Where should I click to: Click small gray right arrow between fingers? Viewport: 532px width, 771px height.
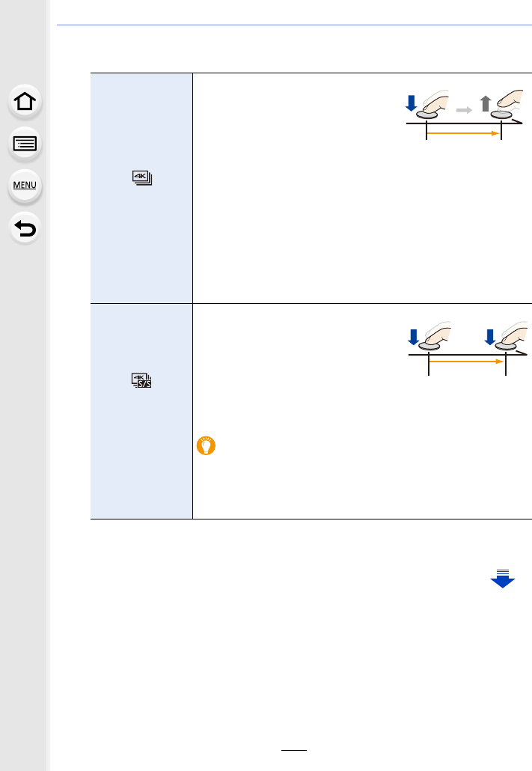point(465,110)
